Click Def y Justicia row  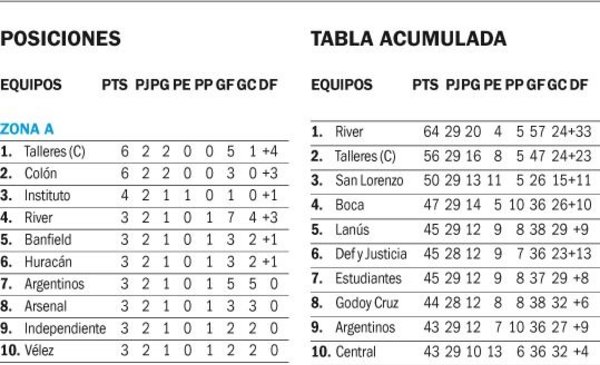[x=455, y=254]
